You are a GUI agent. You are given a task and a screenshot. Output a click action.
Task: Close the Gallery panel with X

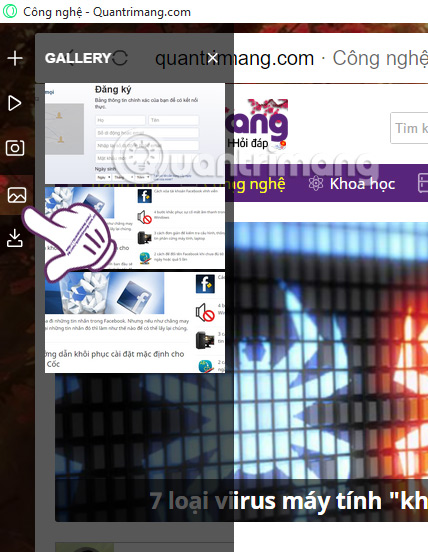click(x=213, y=58)
